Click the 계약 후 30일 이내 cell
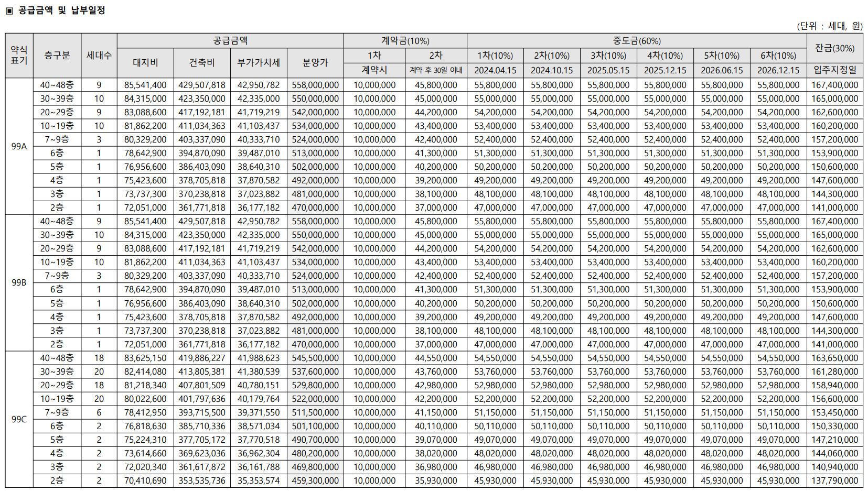Image resolution: width=868 pixels, height=492 pixels. [x=436, y=70]
